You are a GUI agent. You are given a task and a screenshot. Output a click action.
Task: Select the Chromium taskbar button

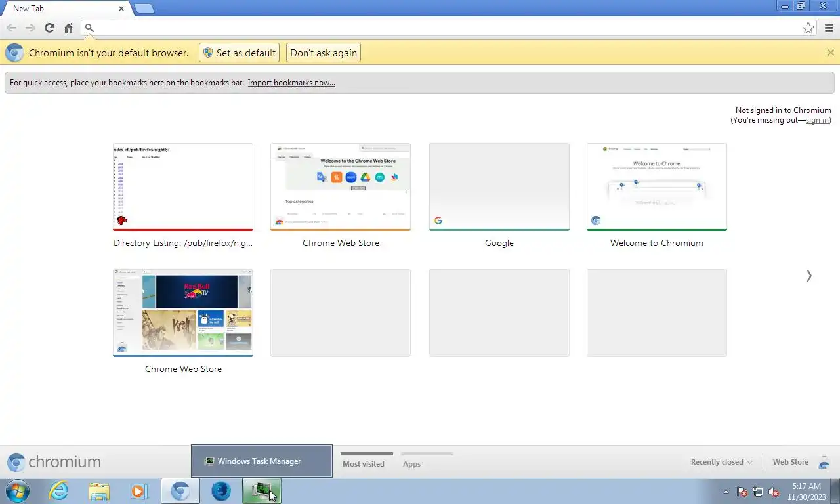click(180, 491)
